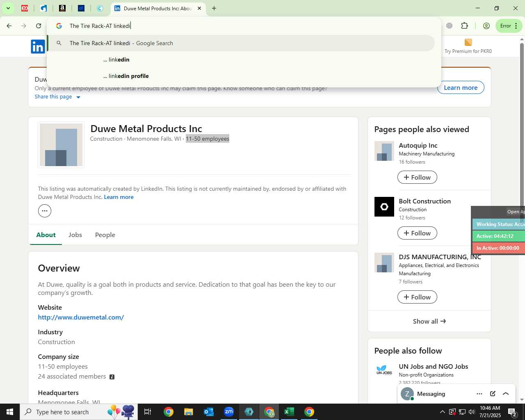Open the tab search dropdown arrow
Screen dimensions: 525x420
8,8
